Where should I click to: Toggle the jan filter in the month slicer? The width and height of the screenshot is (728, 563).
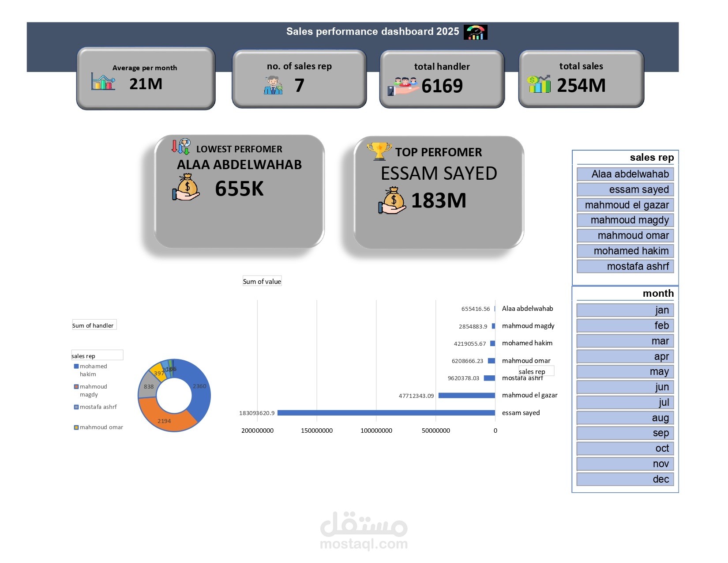(625, 310)
